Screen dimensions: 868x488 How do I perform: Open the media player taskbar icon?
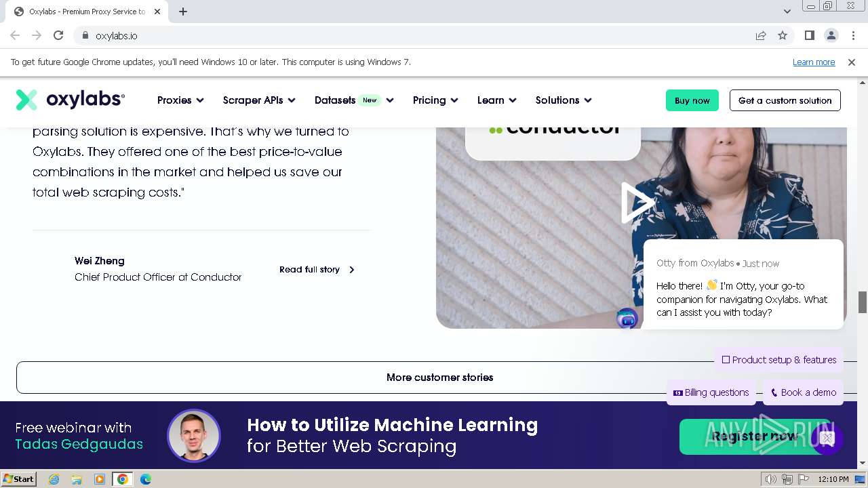coord(100,479)
